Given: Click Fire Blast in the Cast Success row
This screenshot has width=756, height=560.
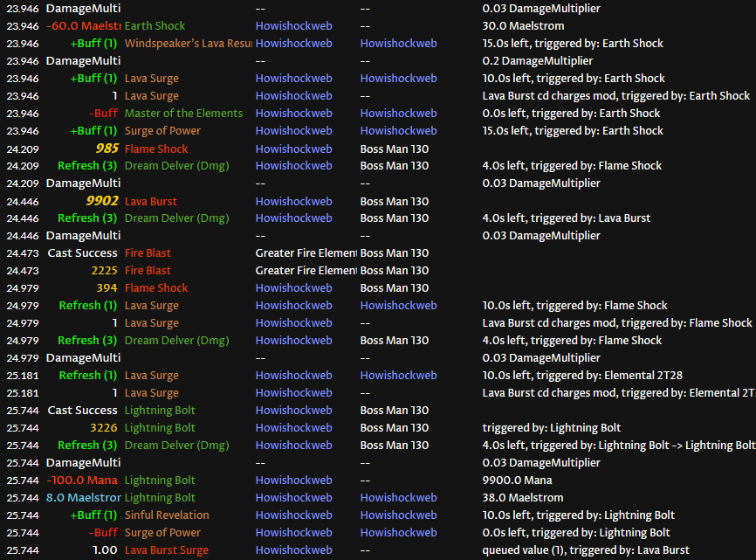Looking at the screenshot, I should [x=148, y=253].
